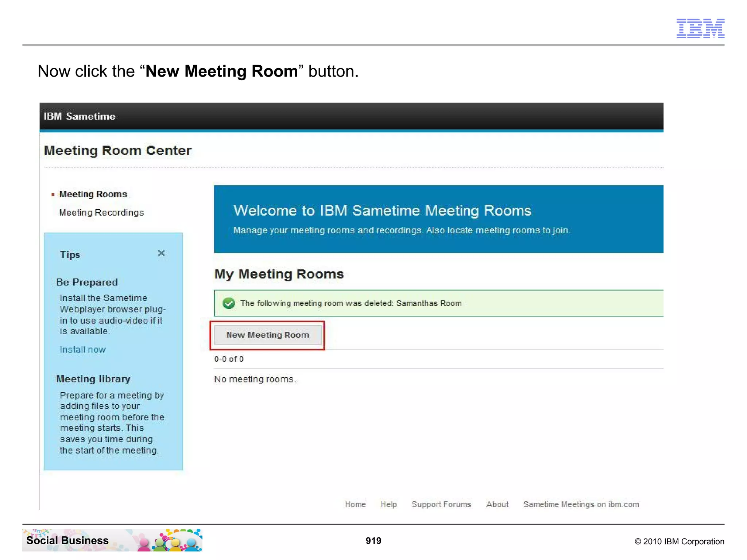Visit the Support Forums link
Image resolution: width=747 pixels, height=560 pixels.
coord(441,504)
